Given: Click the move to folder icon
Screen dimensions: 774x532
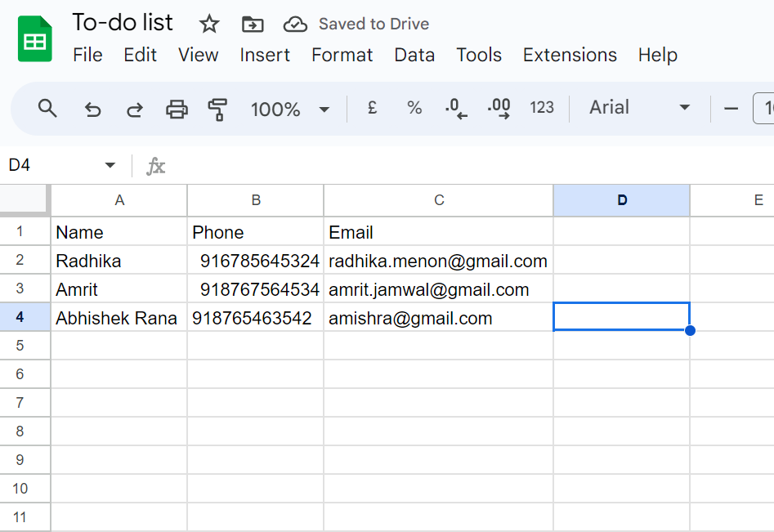Looking at the screenshot, I should (253, 24).
